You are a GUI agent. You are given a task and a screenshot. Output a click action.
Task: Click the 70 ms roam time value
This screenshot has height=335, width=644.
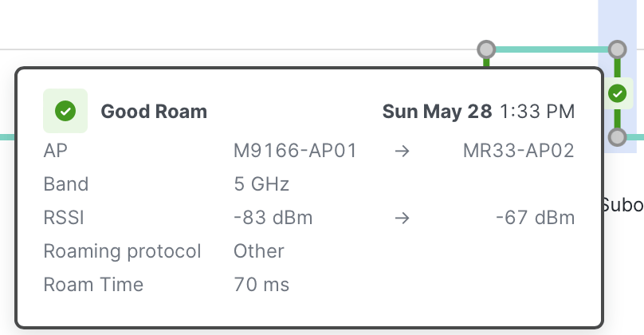[x=261, y=284]
